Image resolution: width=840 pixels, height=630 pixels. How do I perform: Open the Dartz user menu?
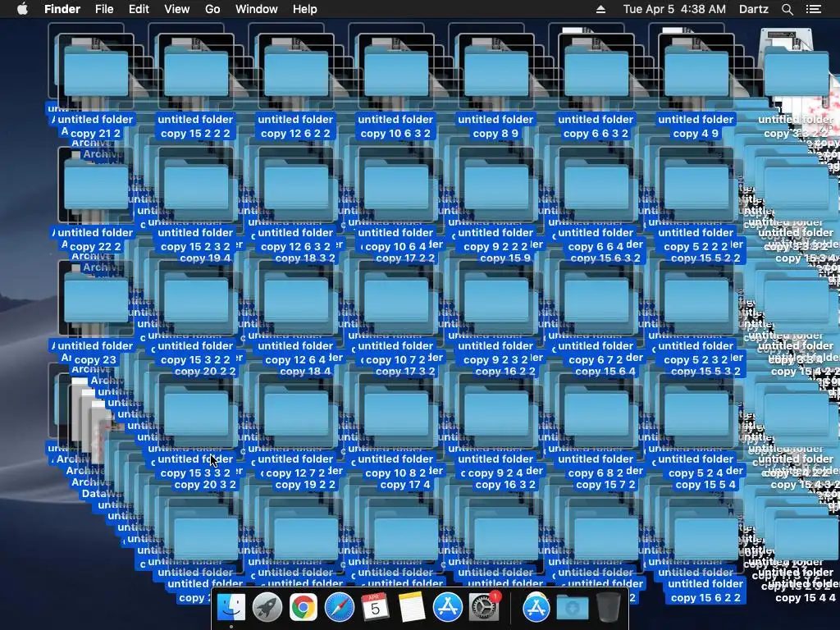tap(754, 9)
